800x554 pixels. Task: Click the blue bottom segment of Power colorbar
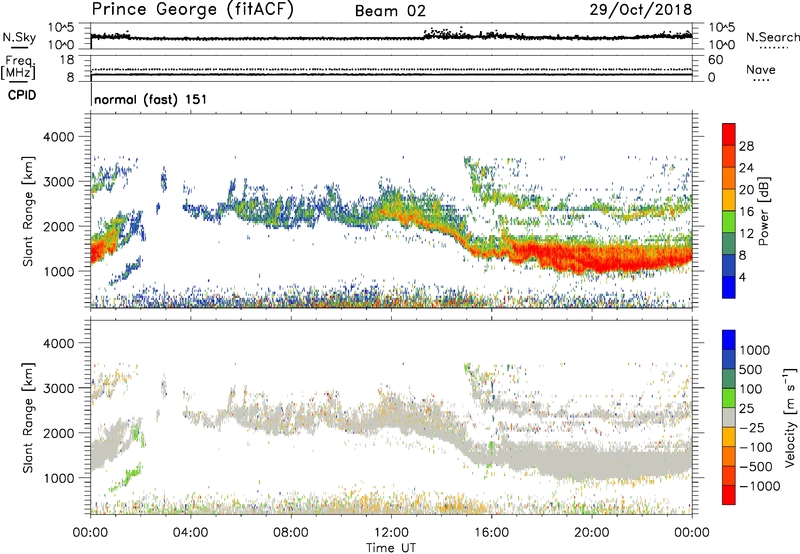click(x=729, y=287)
